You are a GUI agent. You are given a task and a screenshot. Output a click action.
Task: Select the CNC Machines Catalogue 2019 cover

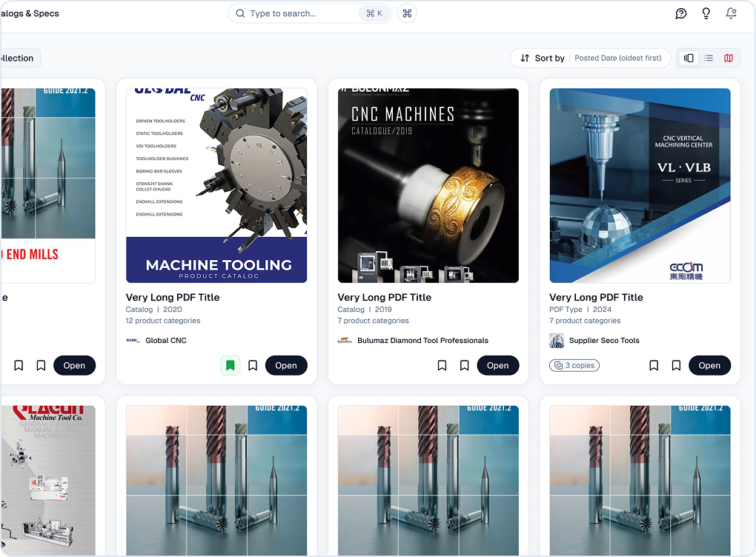(x=428, y=185)
